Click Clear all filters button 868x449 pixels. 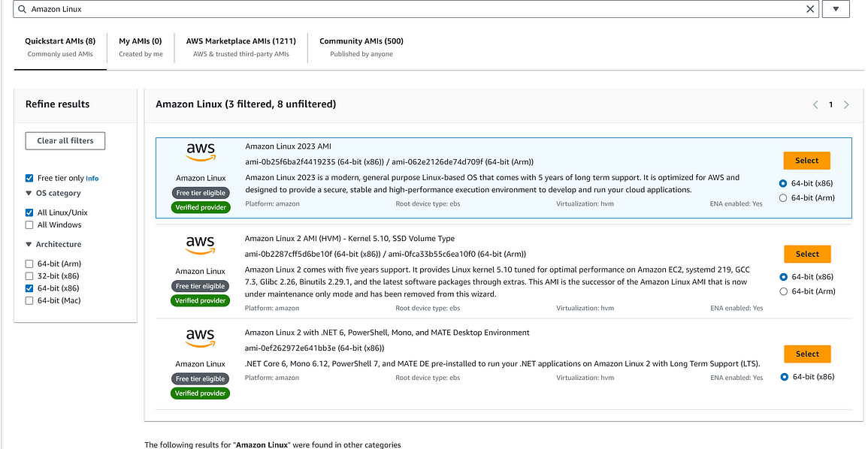click(x=65, y=140)
